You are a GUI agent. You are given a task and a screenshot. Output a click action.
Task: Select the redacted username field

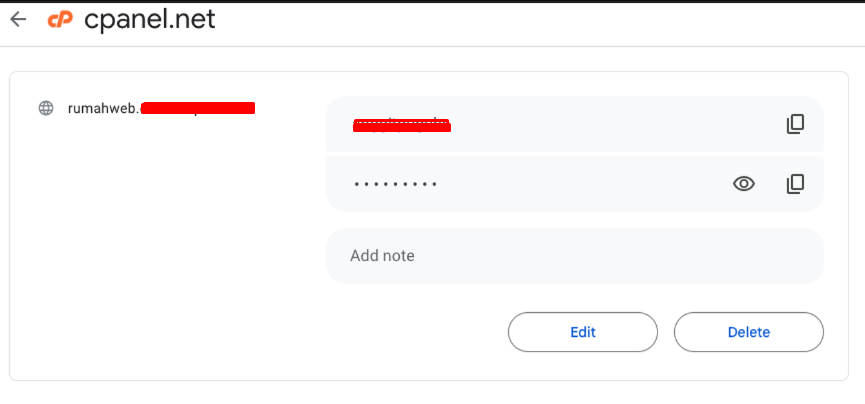(574, 124)
